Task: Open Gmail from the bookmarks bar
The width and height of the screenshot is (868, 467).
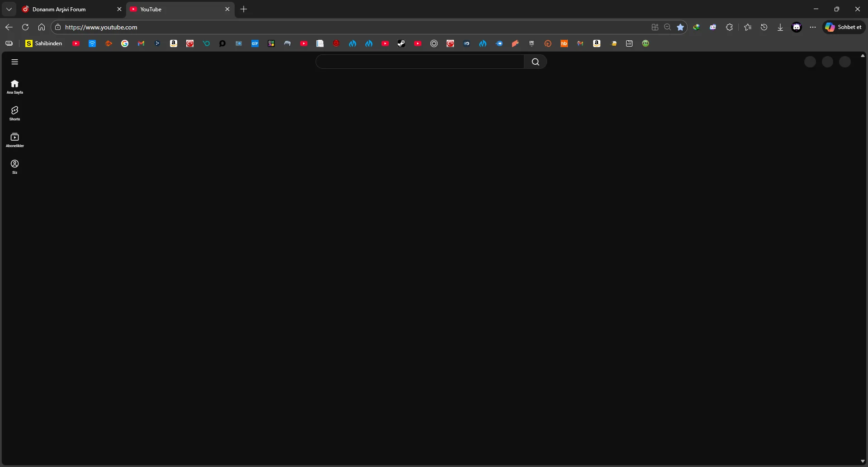Action: [141, 43]
